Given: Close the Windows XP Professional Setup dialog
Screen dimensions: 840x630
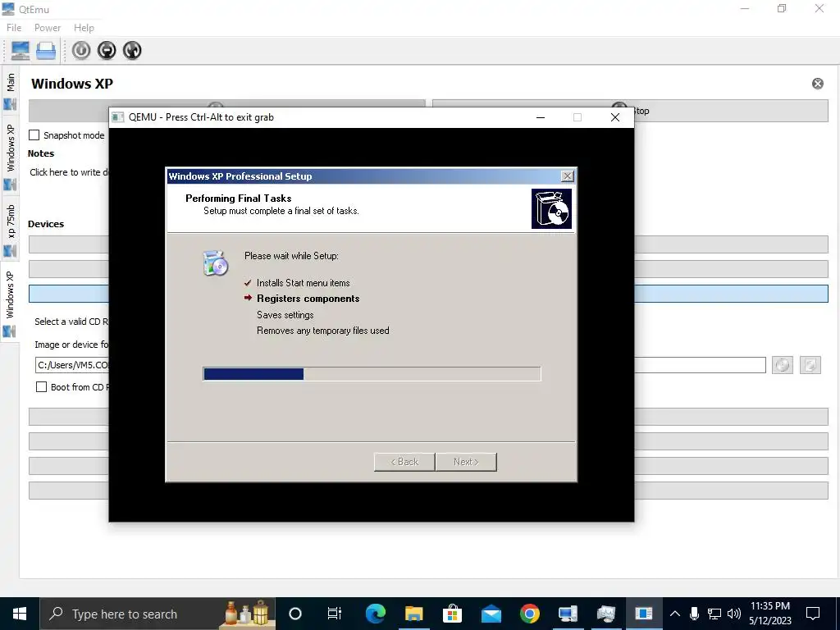Looking at the screenshot, I should [568, 176].
